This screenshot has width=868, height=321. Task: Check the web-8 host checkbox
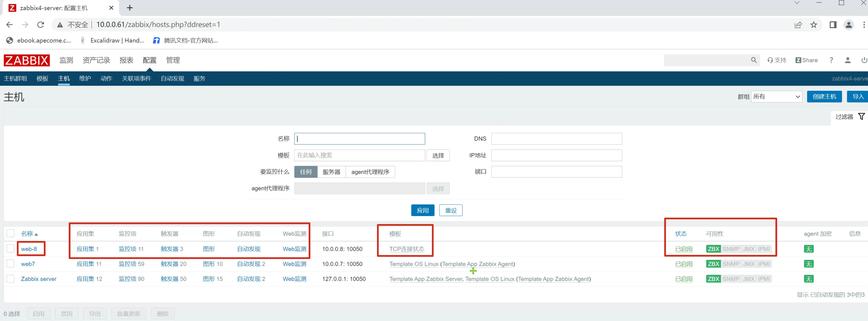(x=10, y=248)
